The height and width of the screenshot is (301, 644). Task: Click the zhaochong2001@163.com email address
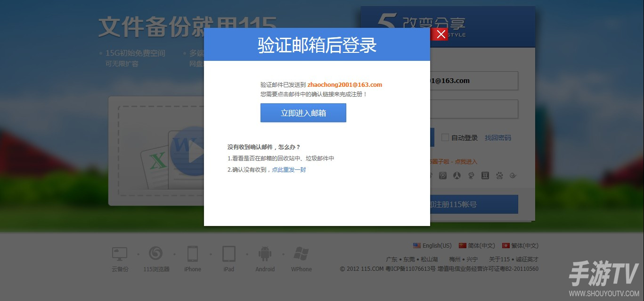point(345,85)
